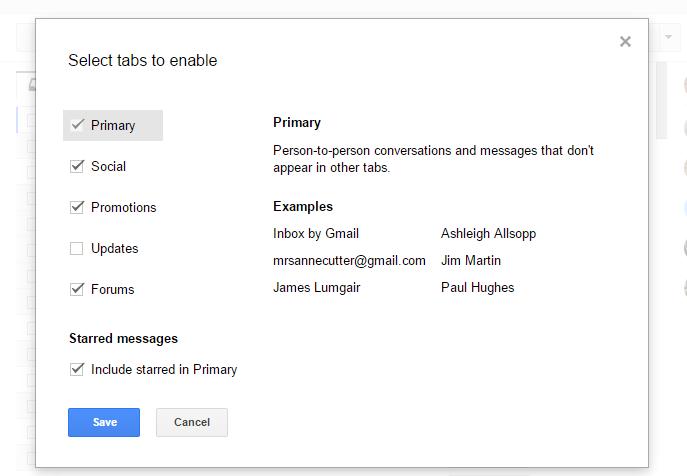The height and width of the screenshot is (476, 687).
Task: Click the Cancel button
Action: click(x=191, y=422)
